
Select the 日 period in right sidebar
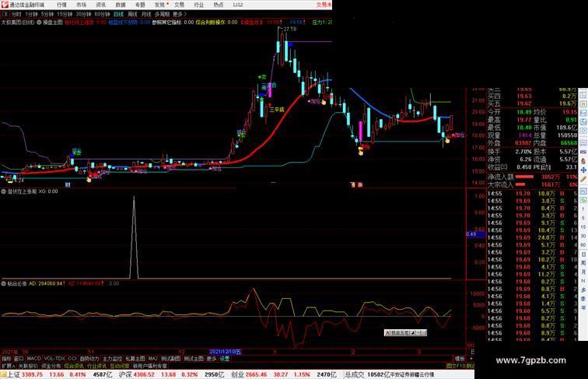tap(583, 254)
